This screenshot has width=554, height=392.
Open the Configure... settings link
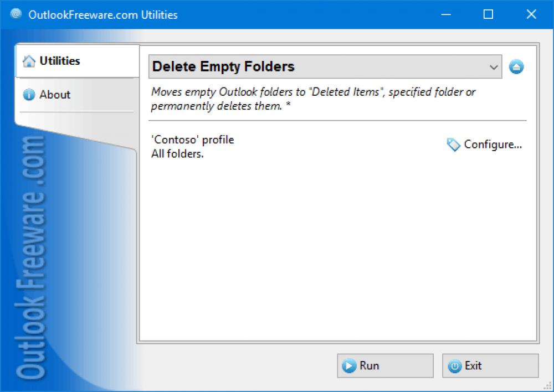(x=492, y=144)
